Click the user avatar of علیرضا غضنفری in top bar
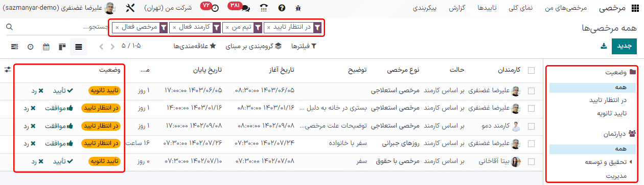Screen dimensions: 644x185 pyautogui.click(x=109, y=8)
